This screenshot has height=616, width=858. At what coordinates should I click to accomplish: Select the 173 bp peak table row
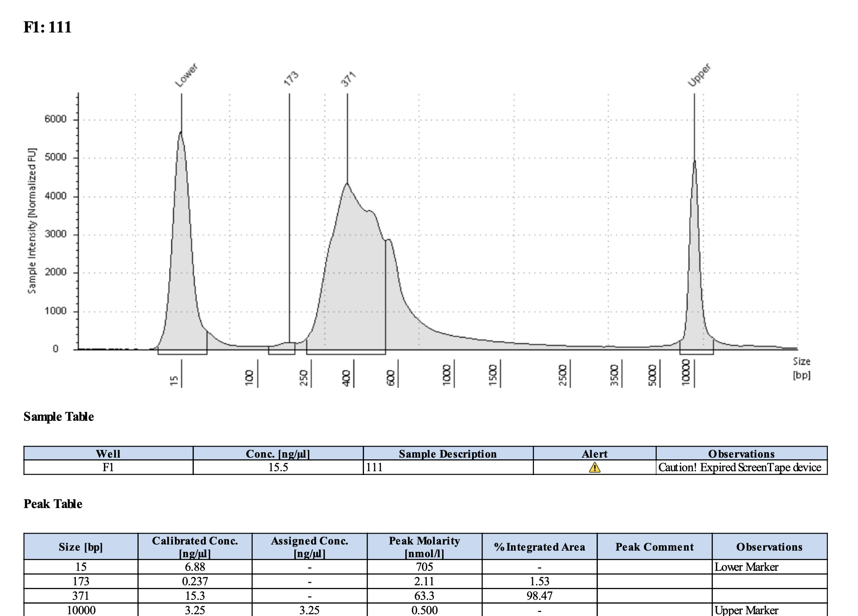[x=81, y=581]
